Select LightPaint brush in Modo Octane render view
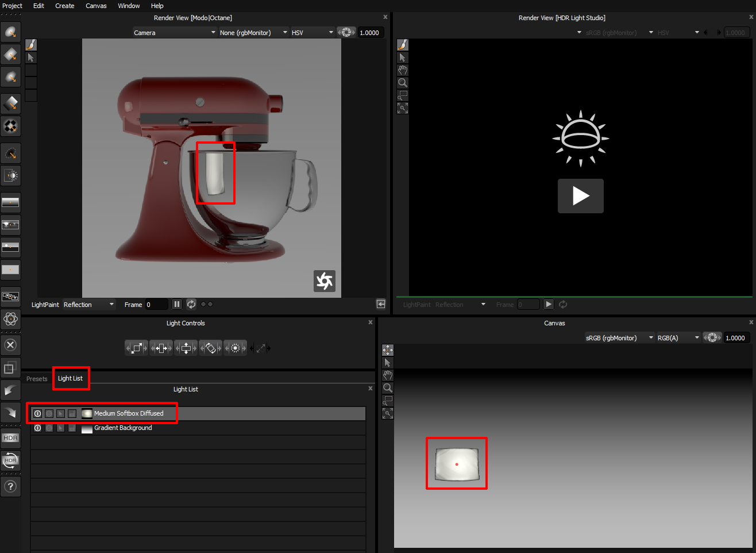Screen dimensions: 756x553 (31, 45)
